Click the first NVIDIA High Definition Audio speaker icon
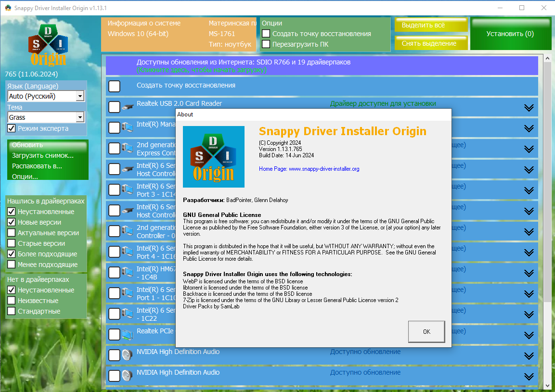This screenshot has height=392, width=555. pyautogui.click(x=128, y=355)
